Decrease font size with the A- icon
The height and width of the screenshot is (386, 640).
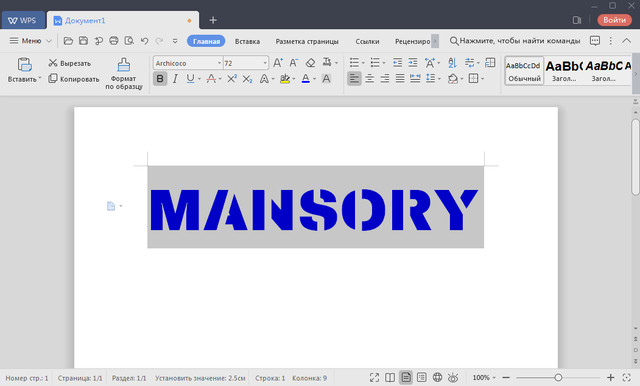coord(293,63)
